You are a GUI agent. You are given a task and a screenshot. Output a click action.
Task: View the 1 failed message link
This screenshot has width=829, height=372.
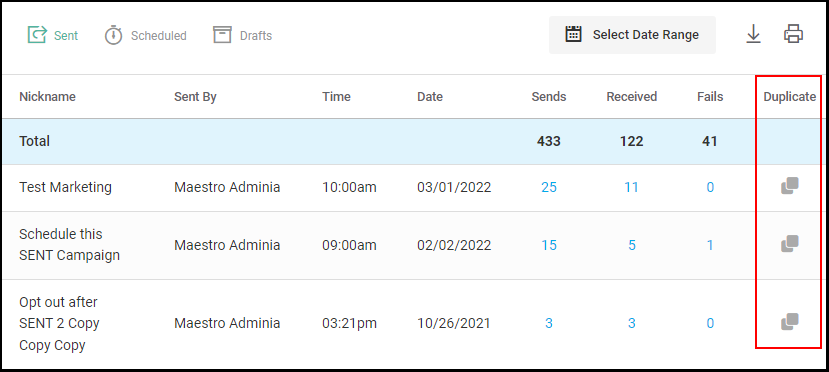pos(710,245)
